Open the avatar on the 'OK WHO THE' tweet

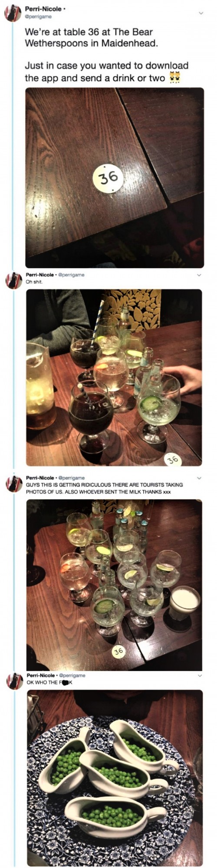click(13, 681)
